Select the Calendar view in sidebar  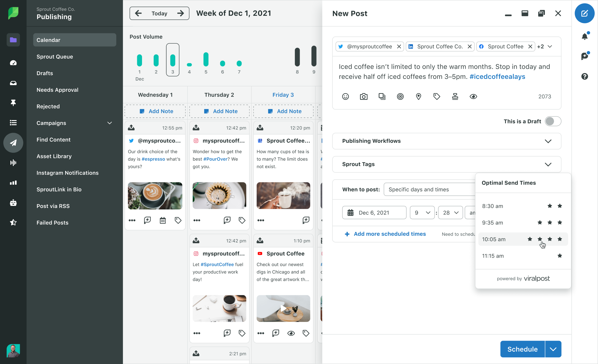[x=48, y=39]
